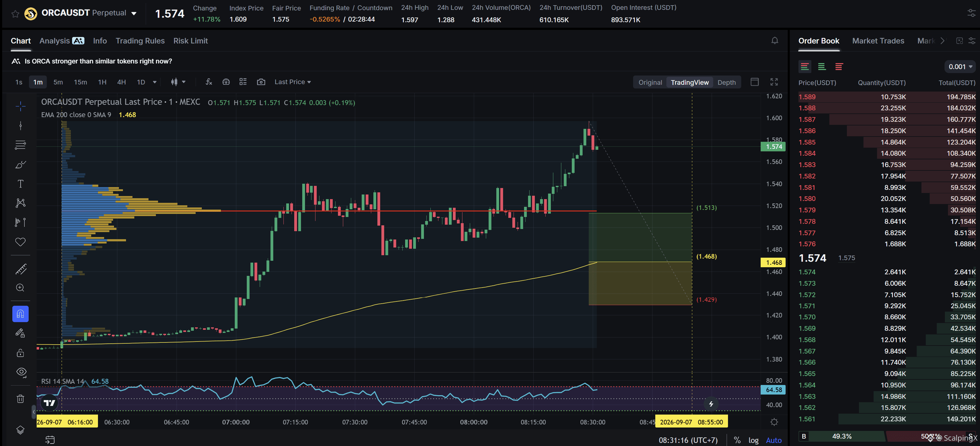Select the ruler measure tool
The image size is (980, 446).
pyautogui.click(x=21, y=269)
